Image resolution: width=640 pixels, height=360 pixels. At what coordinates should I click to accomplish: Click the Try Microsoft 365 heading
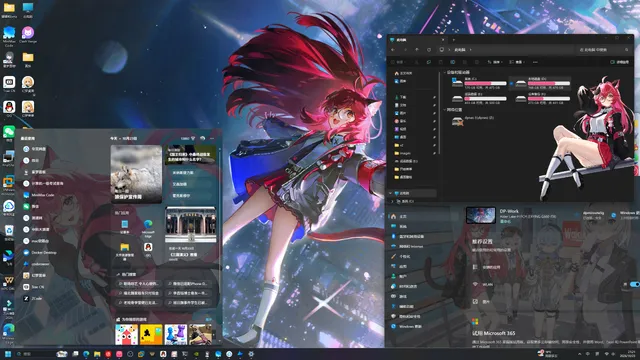[x=493, y=333]
